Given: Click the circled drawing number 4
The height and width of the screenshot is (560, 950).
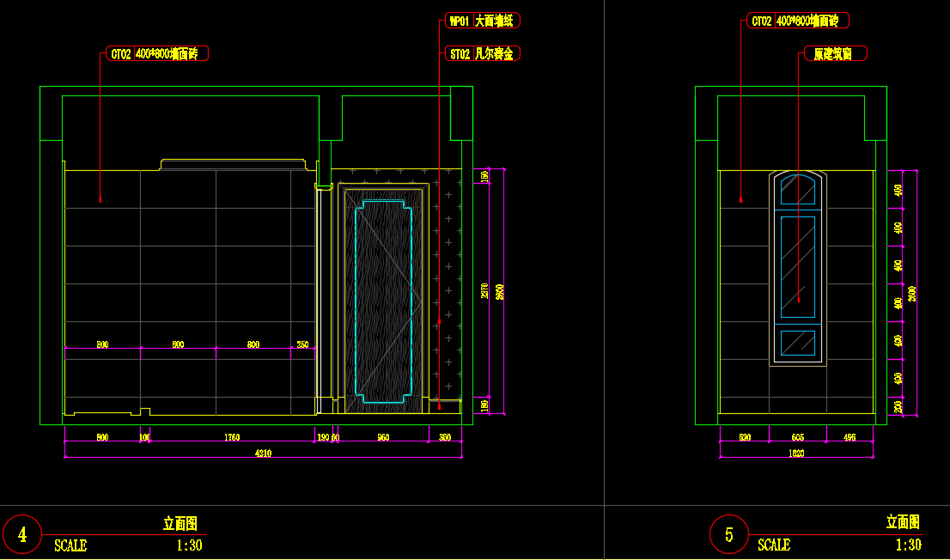Looking at the screenshot, I should 22,535.
